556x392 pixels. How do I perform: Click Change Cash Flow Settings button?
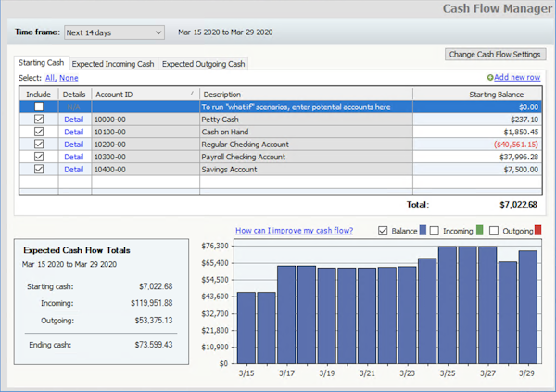(495, 55)
